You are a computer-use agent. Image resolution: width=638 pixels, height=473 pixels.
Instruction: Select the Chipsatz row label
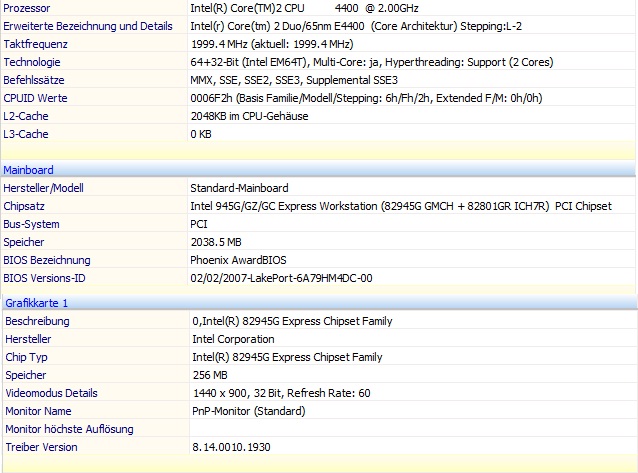26,206
